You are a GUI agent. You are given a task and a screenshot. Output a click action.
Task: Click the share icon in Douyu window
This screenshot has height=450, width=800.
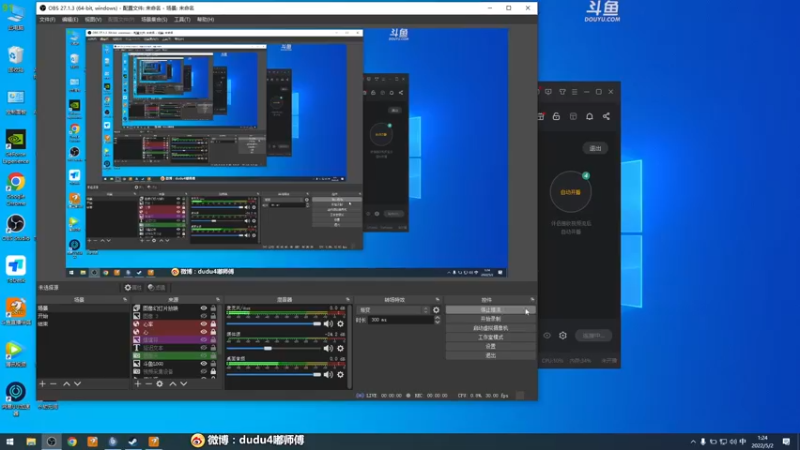click(606, 116)
